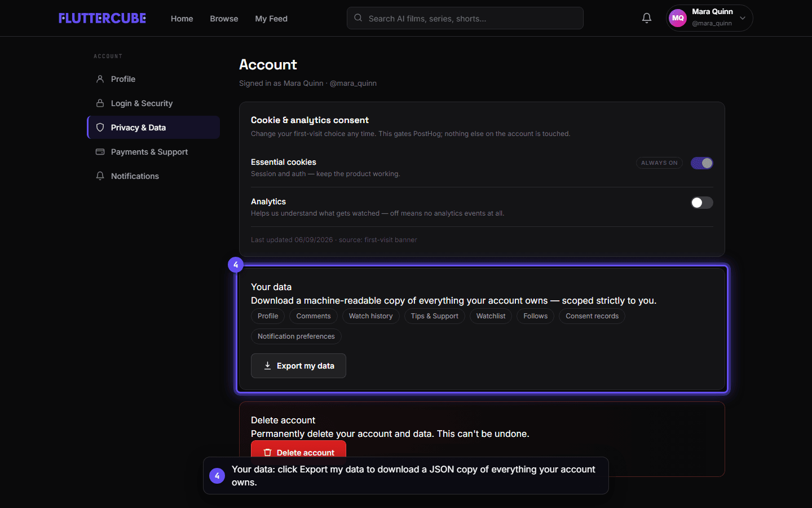Click the Privacy & Data shield icon

pyautogui.click(x=100, y=128)
